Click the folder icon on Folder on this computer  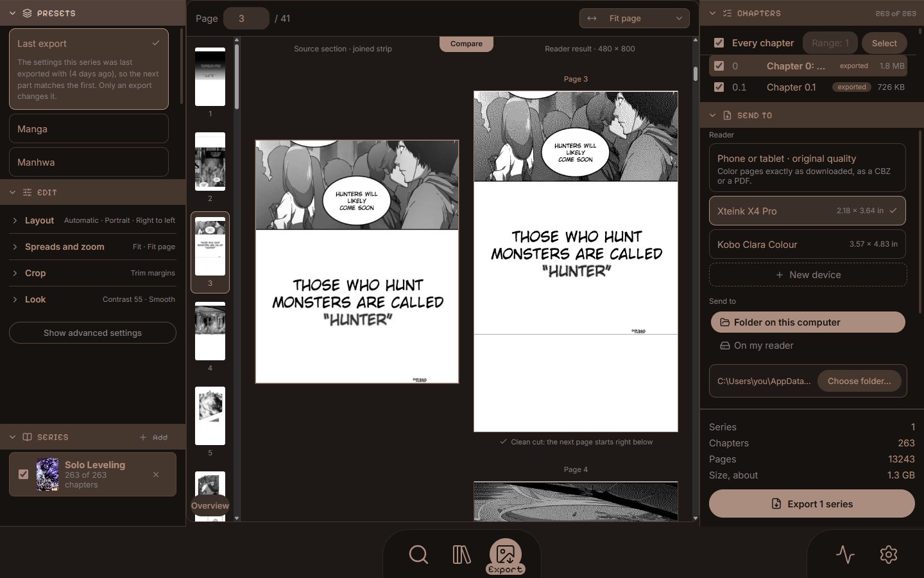coord(724,322)
